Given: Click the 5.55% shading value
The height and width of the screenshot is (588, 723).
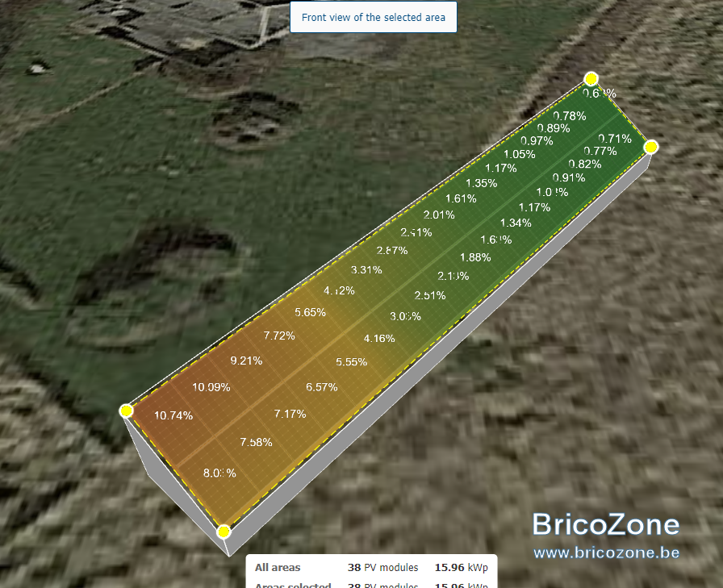Looking at the screenshot, I should coord(351,362).
